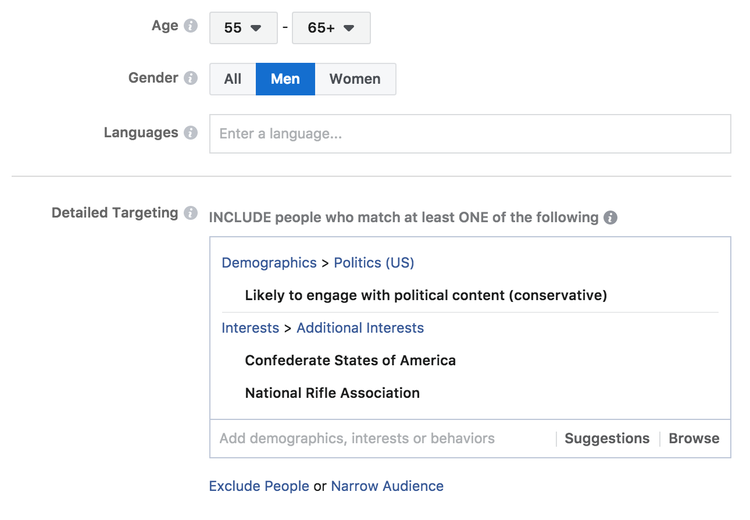The image size is (750, 520).
Task: Expand the maximum age dropdown showing 65+
Action: (x=331, y=28)
